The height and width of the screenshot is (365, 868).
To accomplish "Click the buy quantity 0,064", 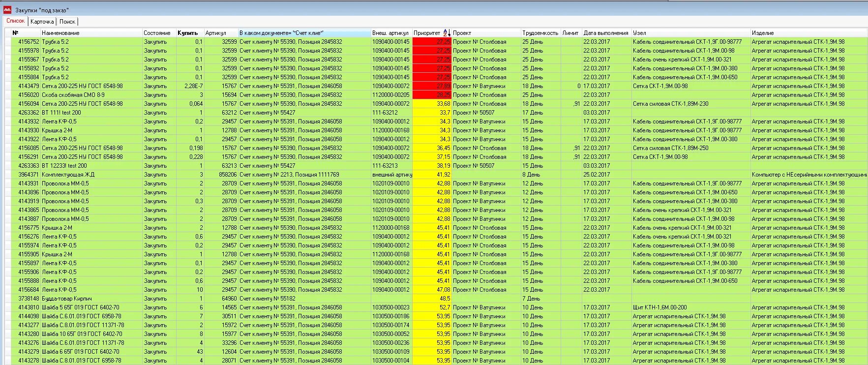I will pyautogui.click(x=196, y=104).
